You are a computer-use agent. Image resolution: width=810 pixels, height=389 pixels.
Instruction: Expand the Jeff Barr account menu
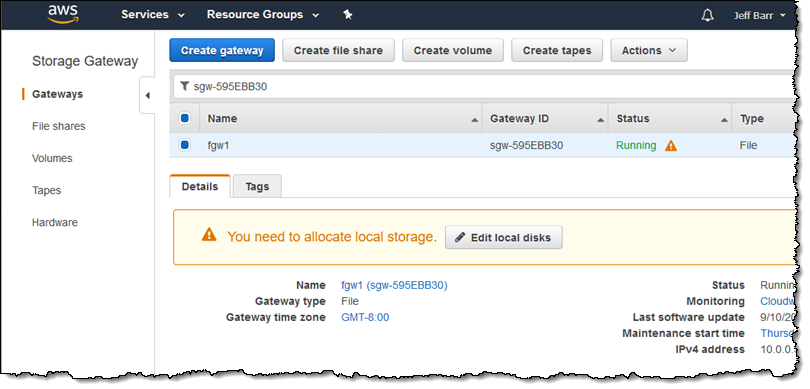click(759, 15)
